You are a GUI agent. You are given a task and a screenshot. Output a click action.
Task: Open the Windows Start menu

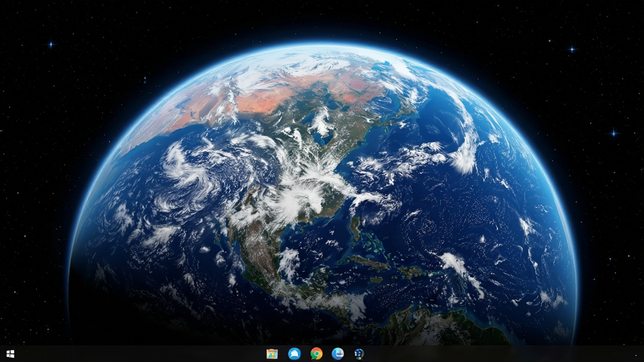click(x=10, y=354)
